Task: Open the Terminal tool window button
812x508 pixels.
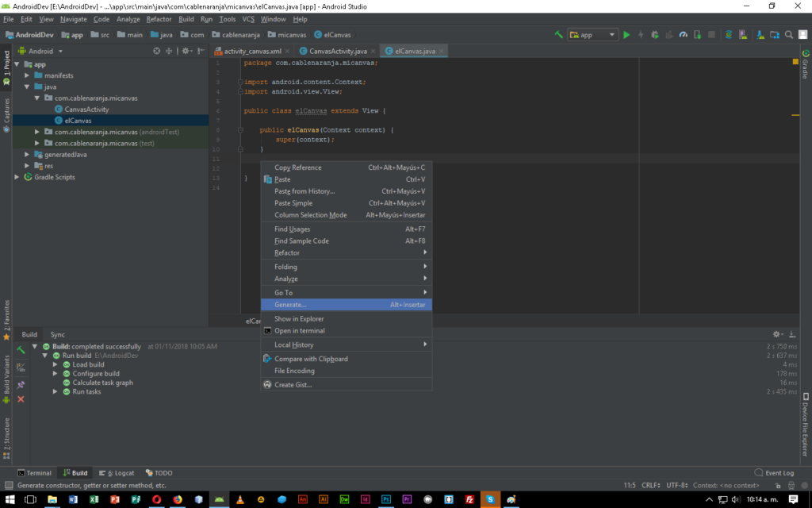Action: point(35,473)
